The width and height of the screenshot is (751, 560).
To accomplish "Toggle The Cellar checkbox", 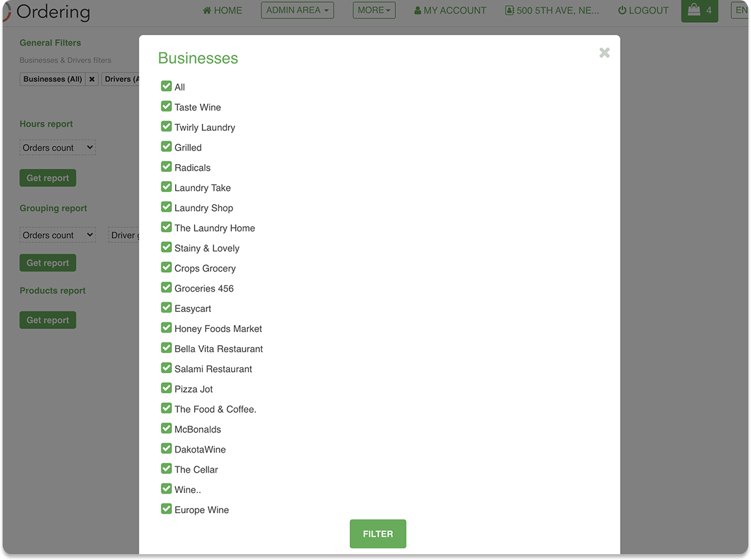I will 166,468.
